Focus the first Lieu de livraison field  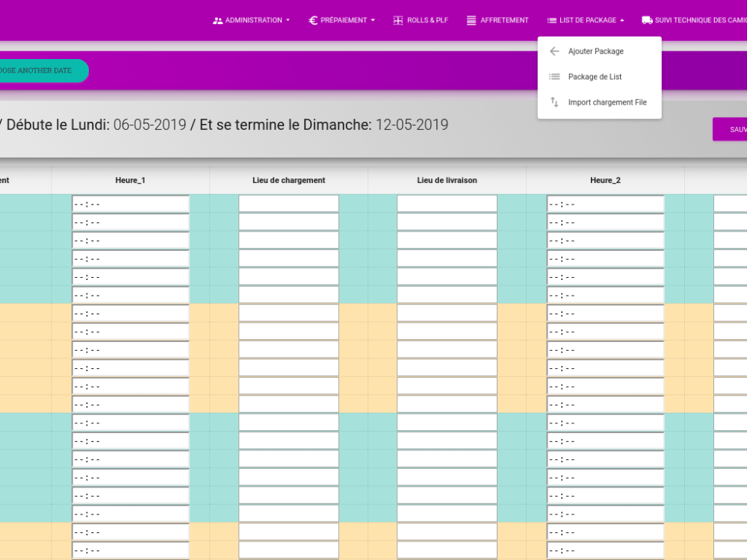[447, 204]
